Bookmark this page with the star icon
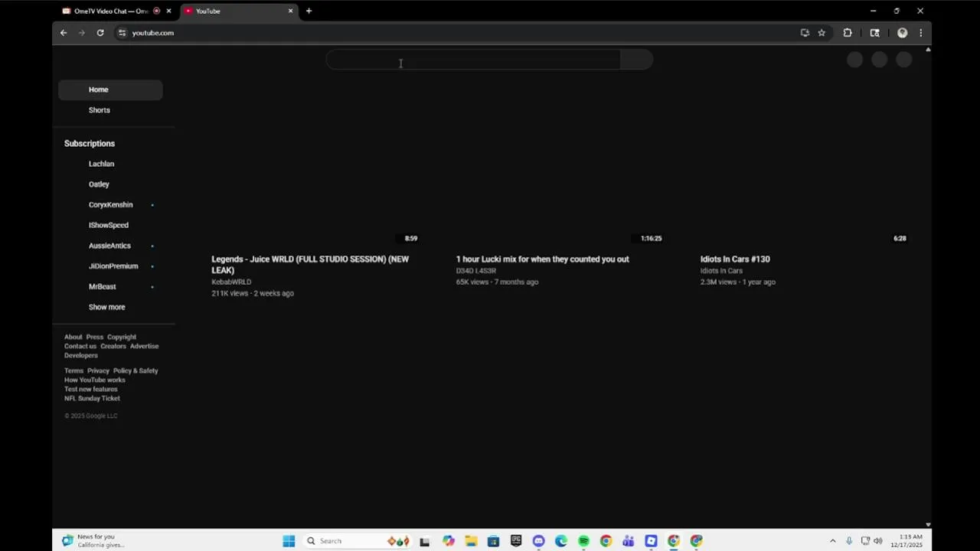Image resolution: width=980 pixels, height=551 pixels. 822,33
